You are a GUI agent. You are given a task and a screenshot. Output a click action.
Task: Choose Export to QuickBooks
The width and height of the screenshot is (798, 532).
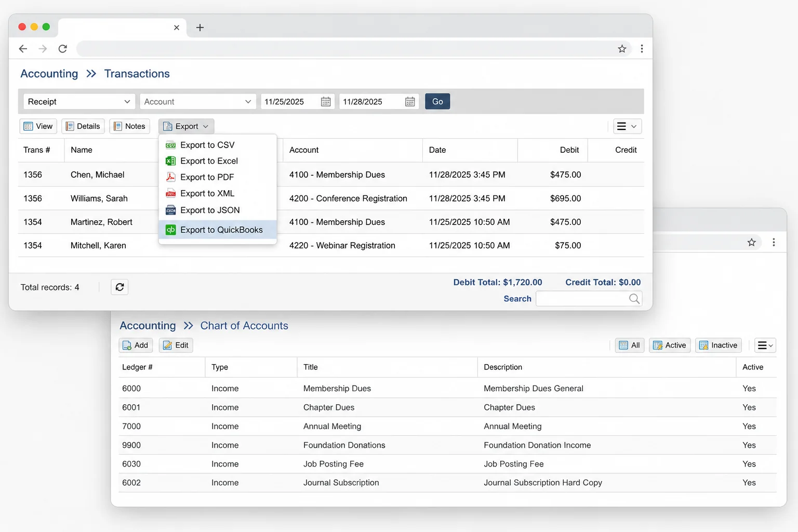218,230
